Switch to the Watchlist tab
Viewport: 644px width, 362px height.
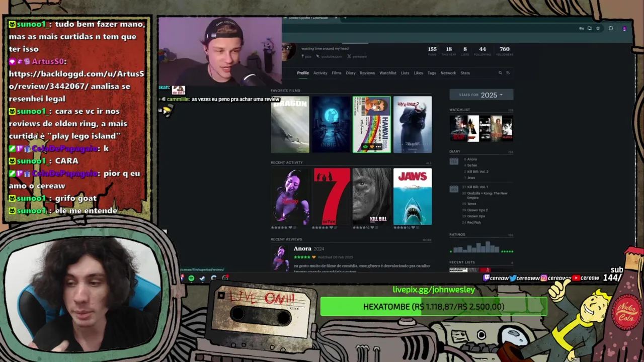[388, 73]
